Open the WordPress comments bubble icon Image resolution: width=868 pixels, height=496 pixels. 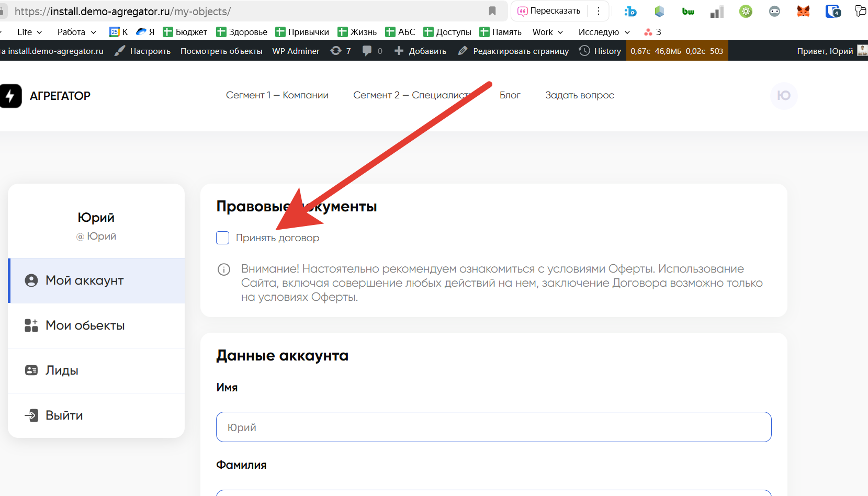click(x=367, y=51)
